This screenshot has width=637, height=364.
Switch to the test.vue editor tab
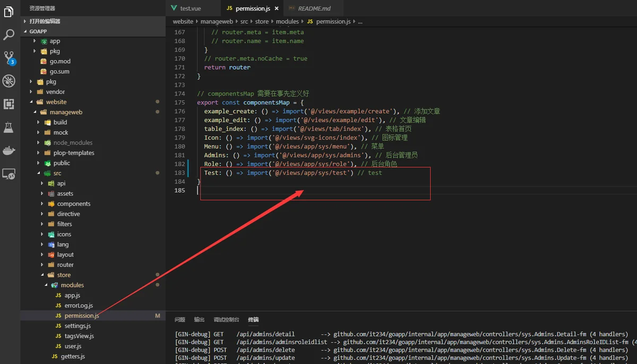(x=190, y=8)
